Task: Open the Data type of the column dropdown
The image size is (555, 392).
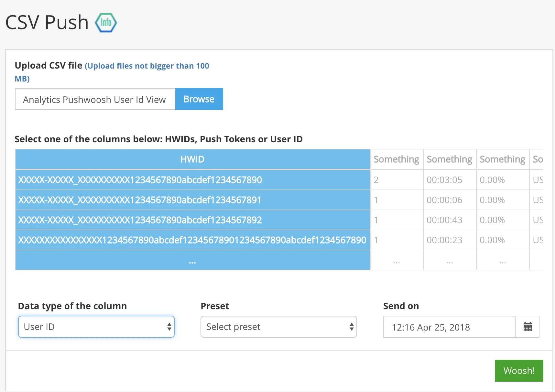Action: pyautogui.click(x=96, y=327)
